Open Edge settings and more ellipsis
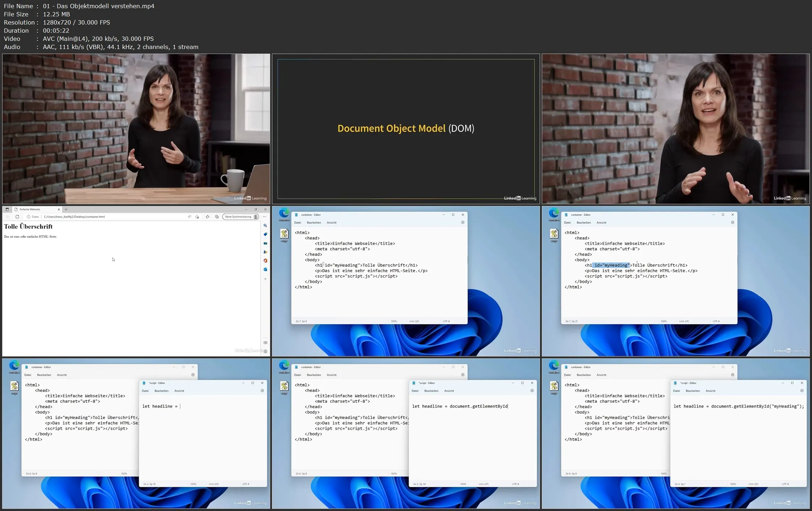Viewport: 812px width, 511px height. (x=265, y=217)
